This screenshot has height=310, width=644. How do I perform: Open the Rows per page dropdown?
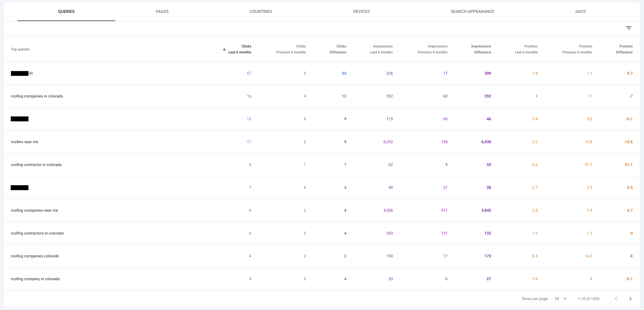click(x=561, y=299)
